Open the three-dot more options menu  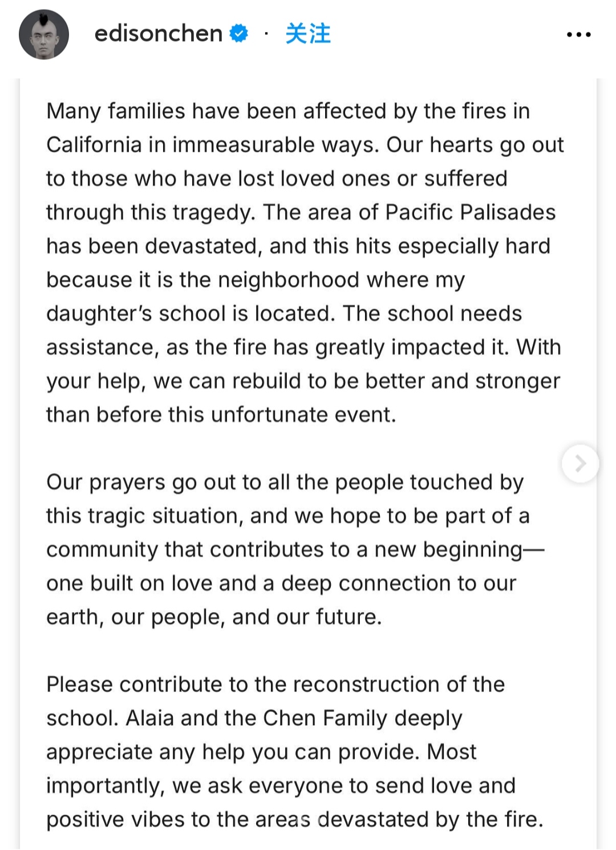578,35
